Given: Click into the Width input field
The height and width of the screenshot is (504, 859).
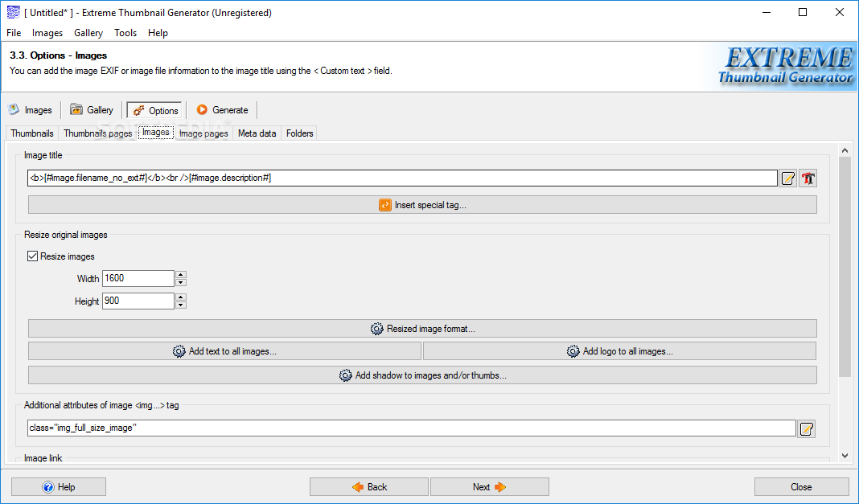Looking at the screenshot, I should click(138, 279).
